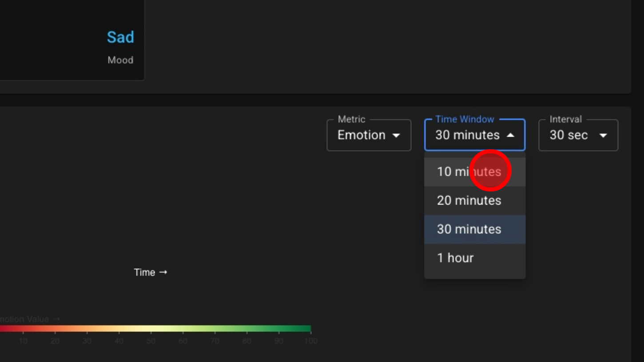Viewport: 644px width, 362px height.
Task: Choose 20 minutes from the list
Action: 469,201
